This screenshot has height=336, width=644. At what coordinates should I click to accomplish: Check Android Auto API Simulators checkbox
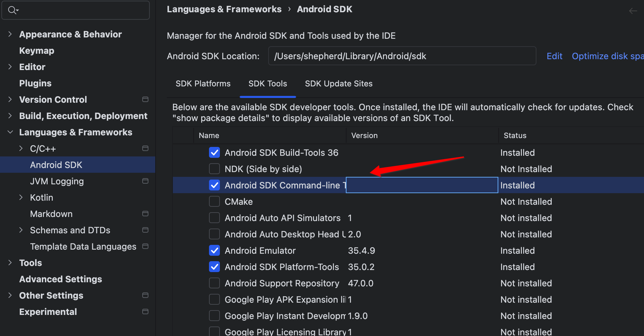pyautogui.click(x=214, y=218)
